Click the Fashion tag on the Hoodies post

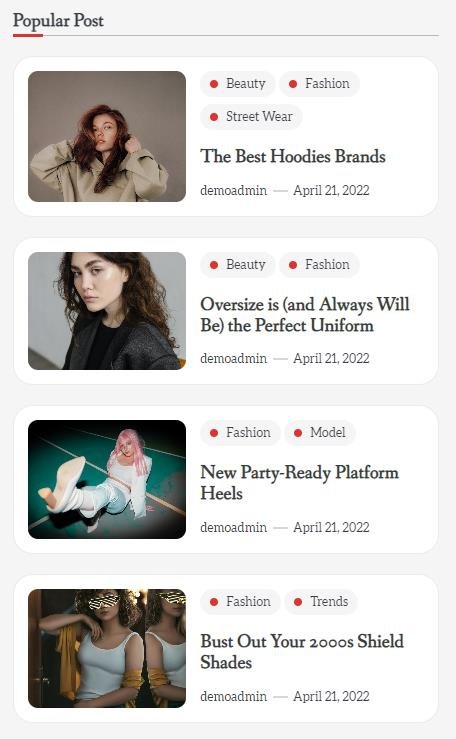coord(319,84)
